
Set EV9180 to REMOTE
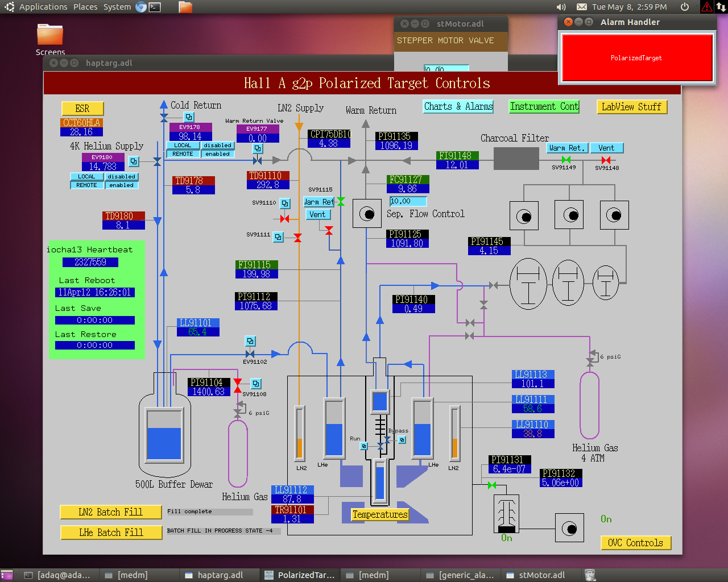[86, 185]
